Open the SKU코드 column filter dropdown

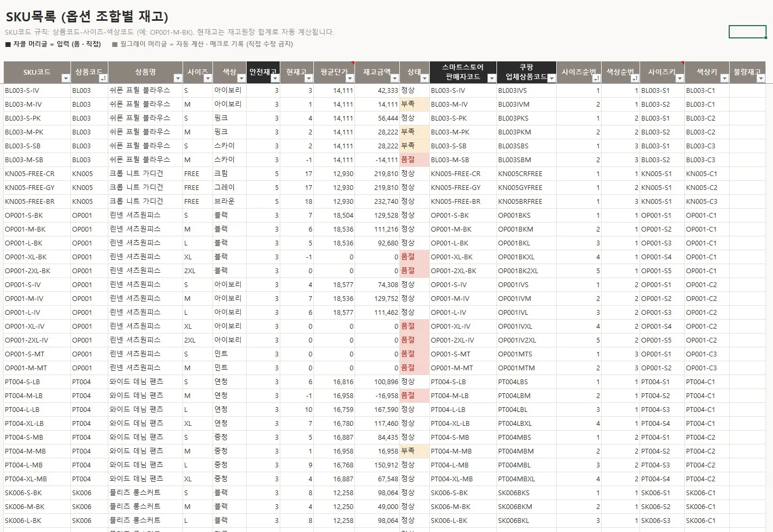(x=66, y=78)
